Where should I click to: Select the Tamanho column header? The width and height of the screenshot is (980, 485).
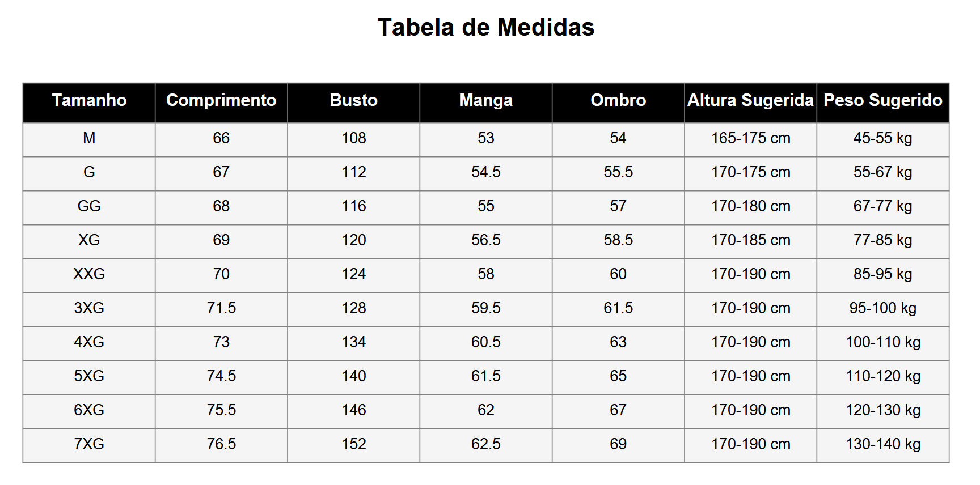pos(89,100)
